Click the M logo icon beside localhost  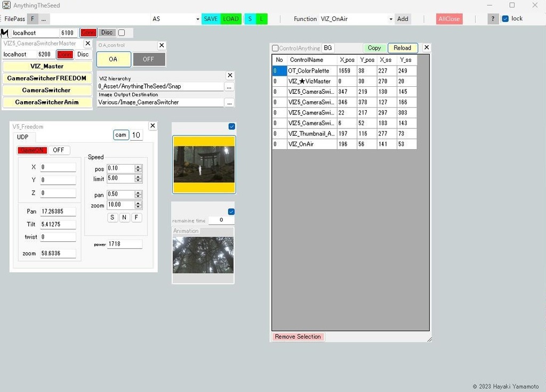4,33
